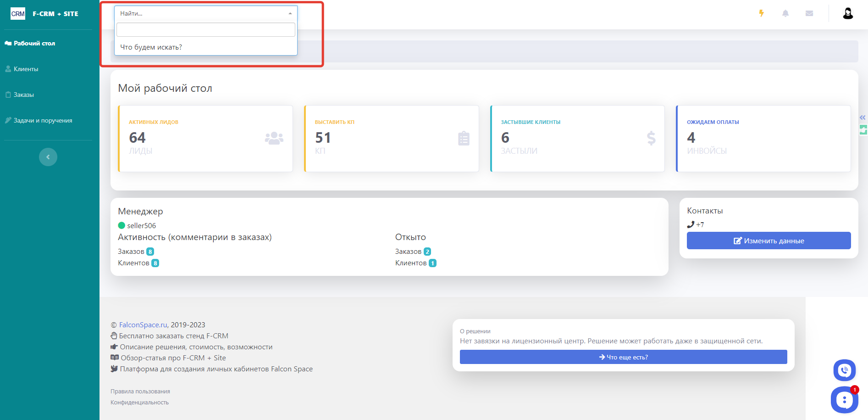This screenshot has width=868, height=420.
Task: Click double chevron icon on right edge
Action: pos(862,118)
